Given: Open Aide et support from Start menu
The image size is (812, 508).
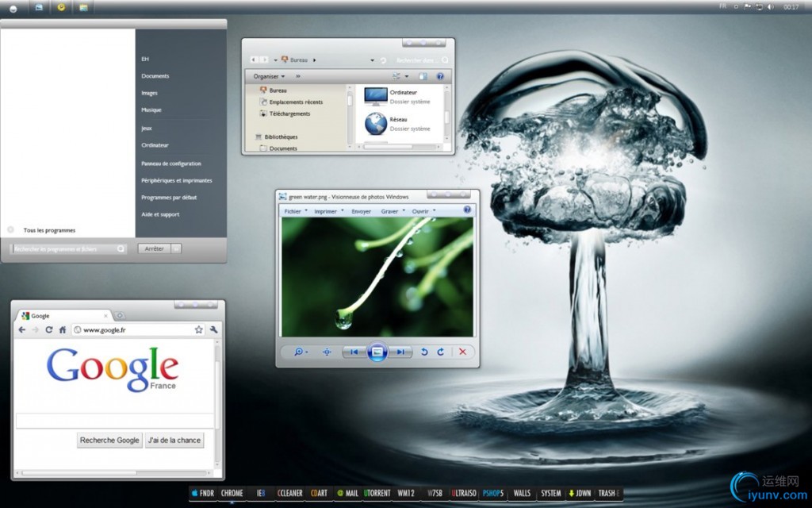Looking at the screenshot, I should click(x=160, y=214).
